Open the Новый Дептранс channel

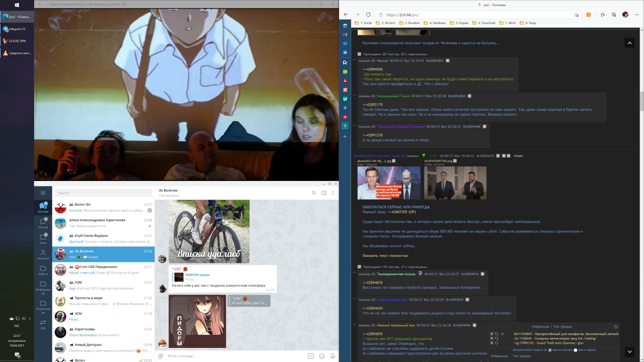click(103, 347)
